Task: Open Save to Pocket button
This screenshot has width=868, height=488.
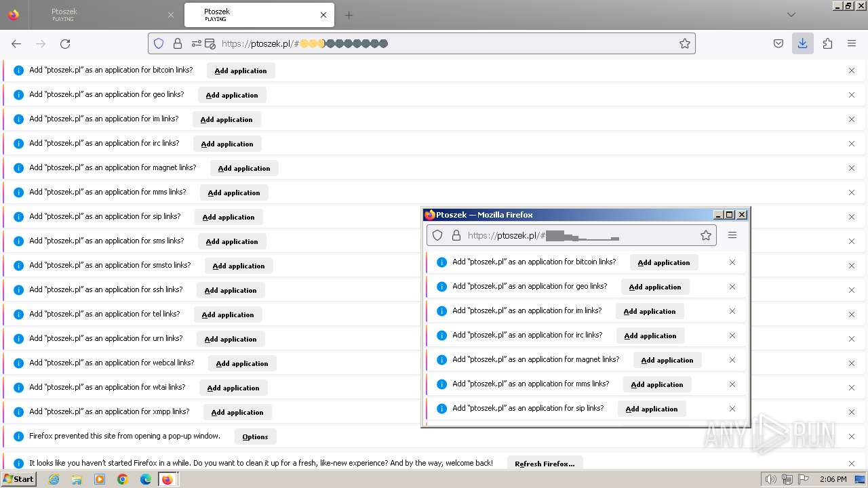Action: (x=778, y=43)
